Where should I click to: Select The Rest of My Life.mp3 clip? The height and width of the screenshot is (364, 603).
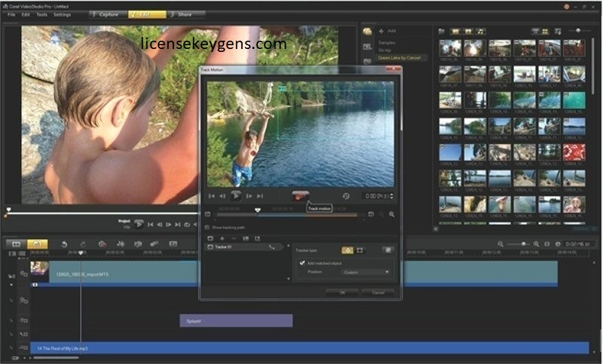coord(310,348)
